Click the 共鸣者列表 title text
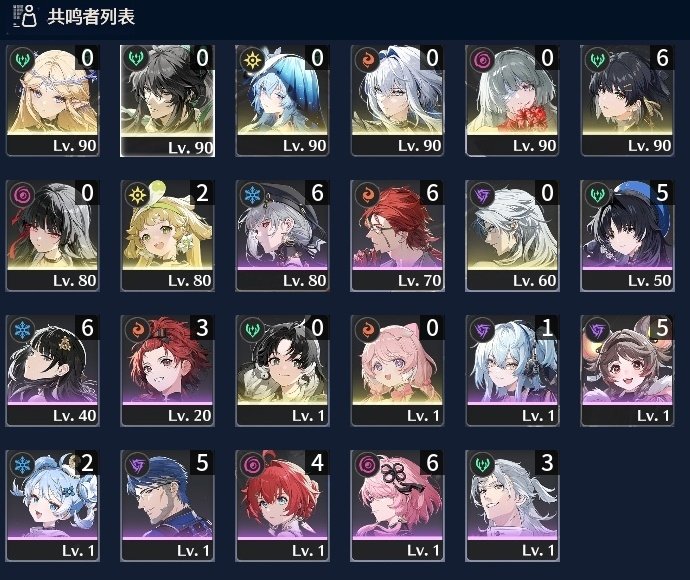 pyautogui.click(x=91, y=17)
